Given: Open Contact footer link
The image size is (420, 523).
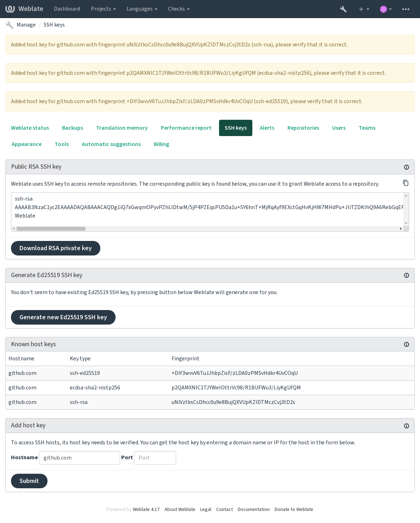Looking at the screenshot, I should [225, 510].
